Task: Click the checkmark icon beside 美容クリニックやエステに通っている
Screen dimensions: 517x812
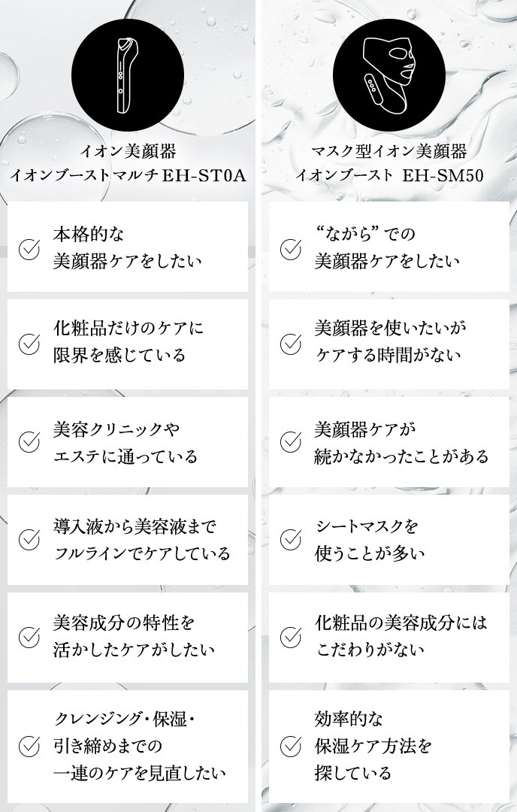Action: coord(29,441)
